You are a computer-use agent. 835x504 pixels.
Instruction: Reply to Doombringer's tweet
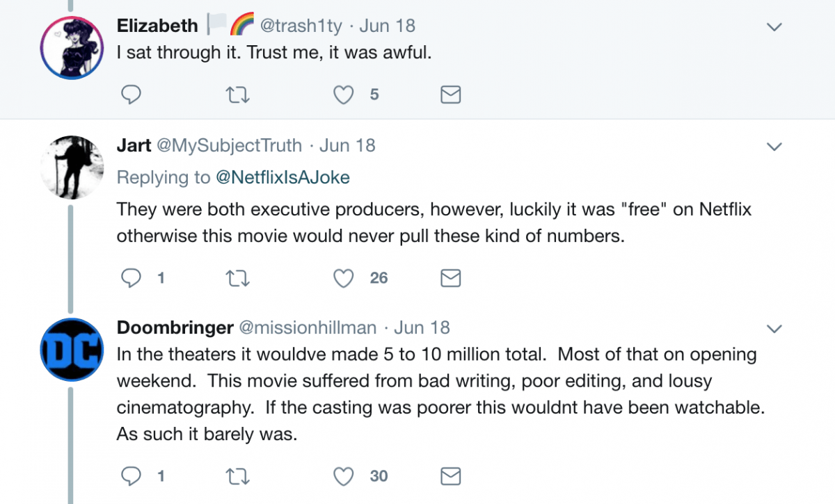coord(132,477)
